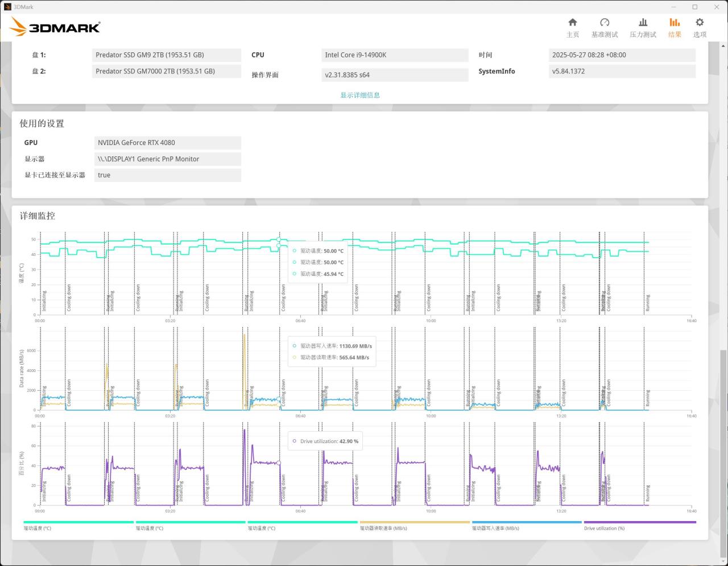
Task: Click the NVIDIA GeForce RTX 4080 value
Action: (x=167, y=143)
